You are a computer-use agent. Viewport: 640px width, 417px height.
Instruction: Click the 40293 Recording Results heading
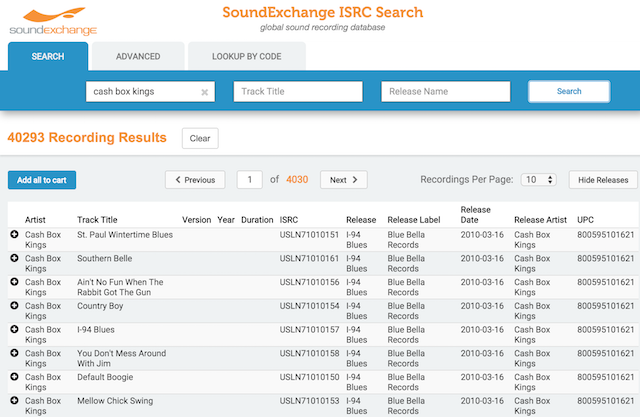pos(87,138)
